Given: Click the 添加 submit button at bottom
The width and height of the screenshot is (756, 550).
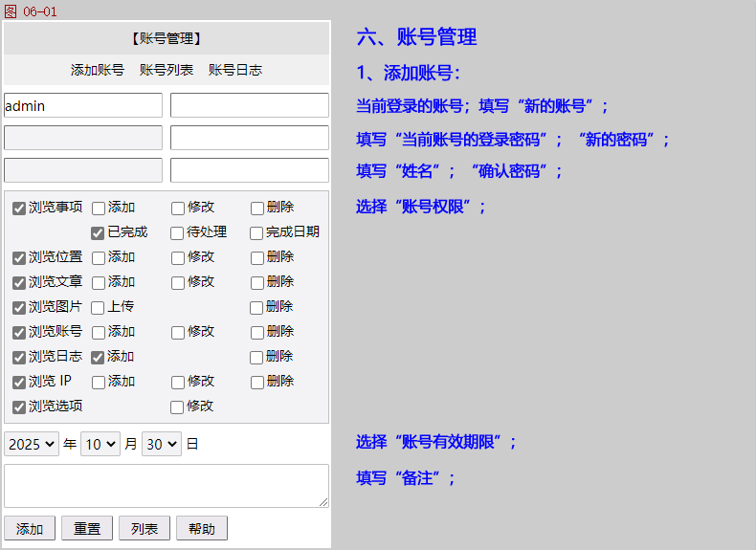Looking at the screenshot, I should tap(30, 529).
